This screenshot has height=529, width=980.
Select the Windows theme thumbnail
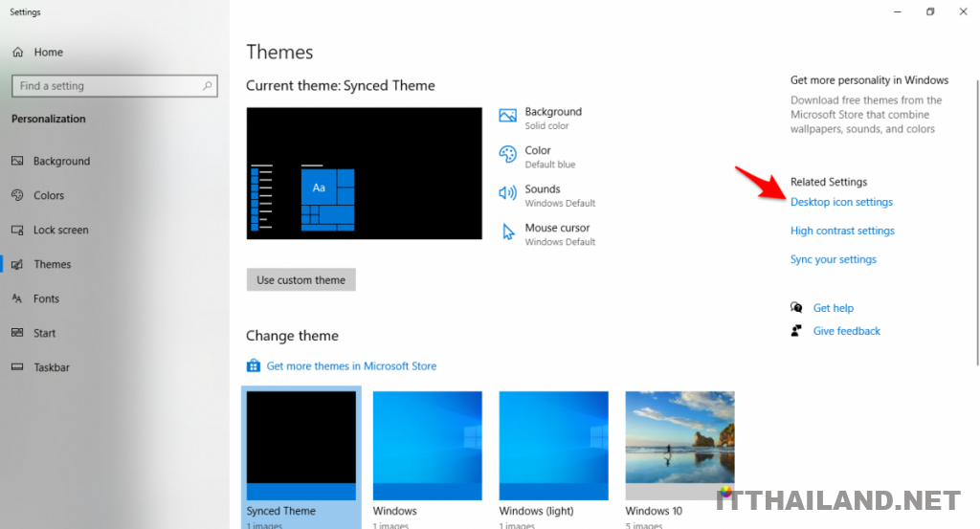click(x=428, y=446)
